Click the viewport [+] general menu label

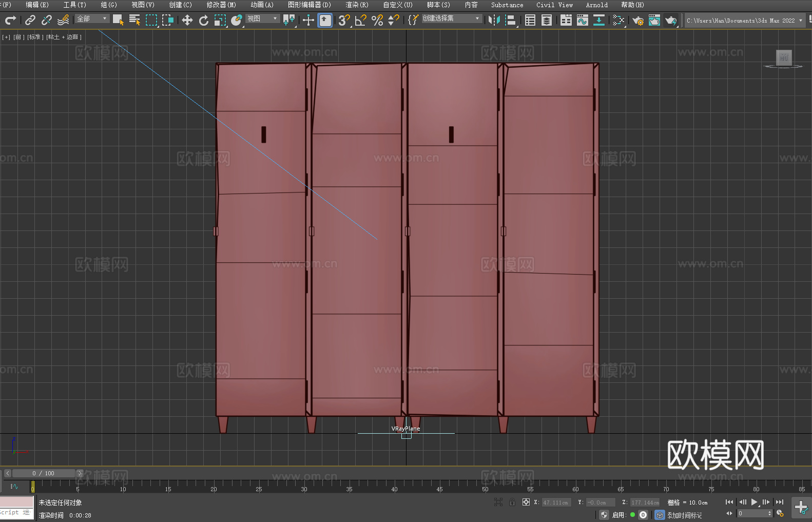click(6, 37)
